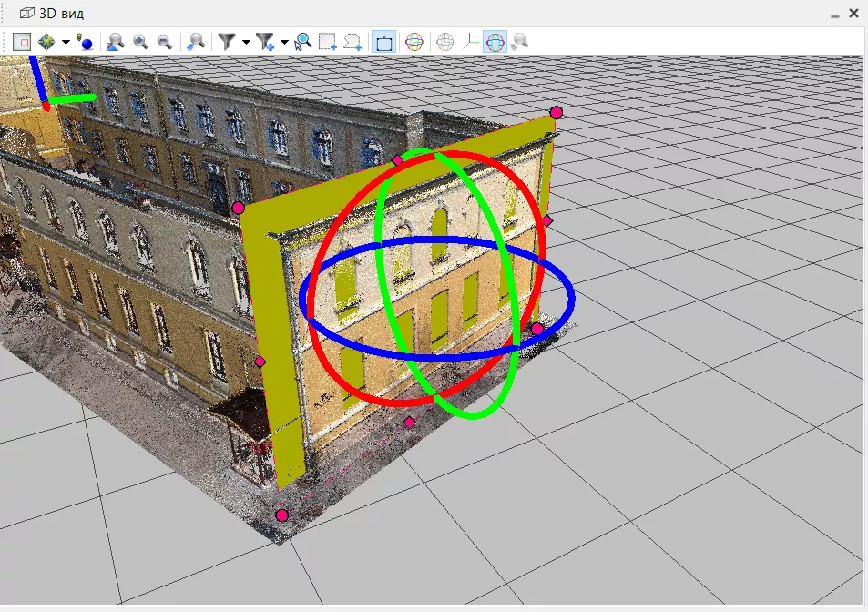Toggle the active rotation sphere manipulator
Image resolution: width=868 pixels, height=612 pixels.
point(493,41)
